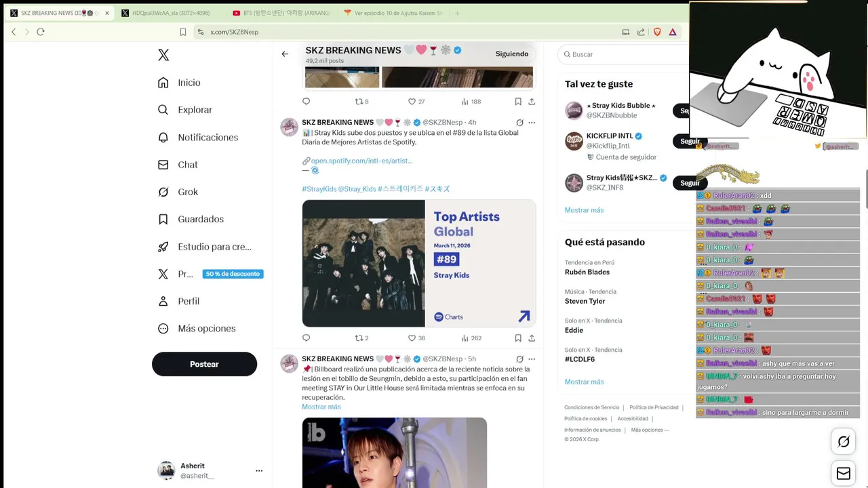Expand Billboard post with Mostrar más
868x488 pixels.
tap(321, 407)
